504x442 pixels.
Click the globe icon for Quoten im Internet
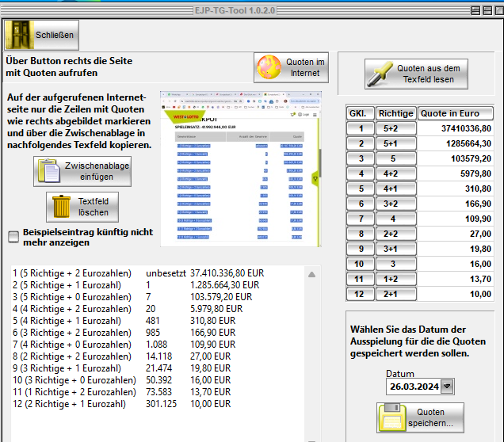click(269, 67)
